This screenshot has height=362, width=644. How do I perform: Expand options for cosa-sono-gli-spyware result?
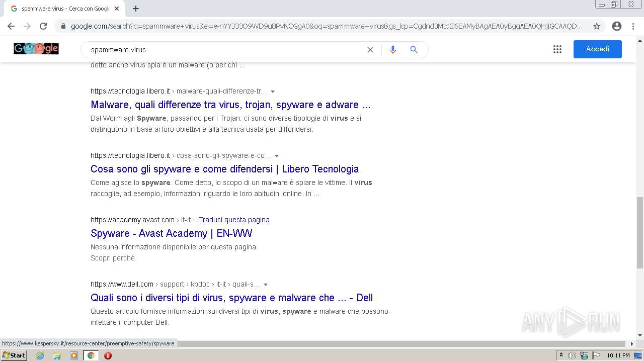(x=277, y=156)
